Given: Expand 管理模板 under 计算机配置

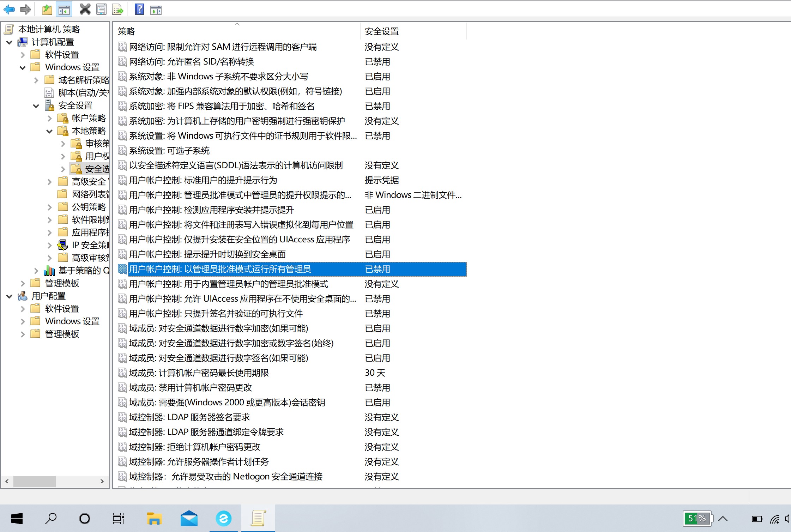Looking at the screenshot, I should pyautogui.click(x=23, y=283).
